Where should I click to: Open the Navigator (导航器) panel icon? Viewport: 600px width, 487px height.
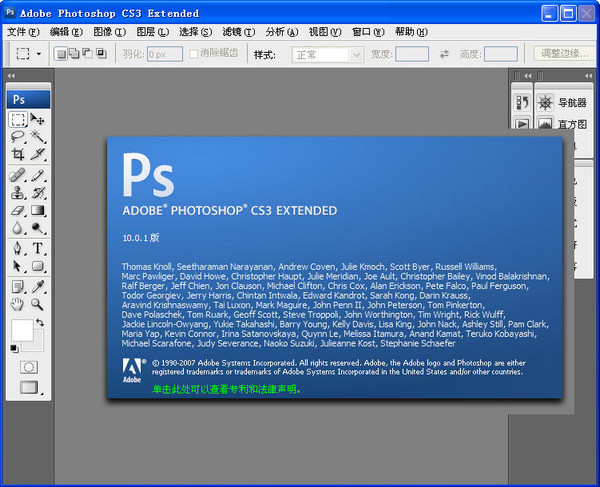(x=546, y=102)
